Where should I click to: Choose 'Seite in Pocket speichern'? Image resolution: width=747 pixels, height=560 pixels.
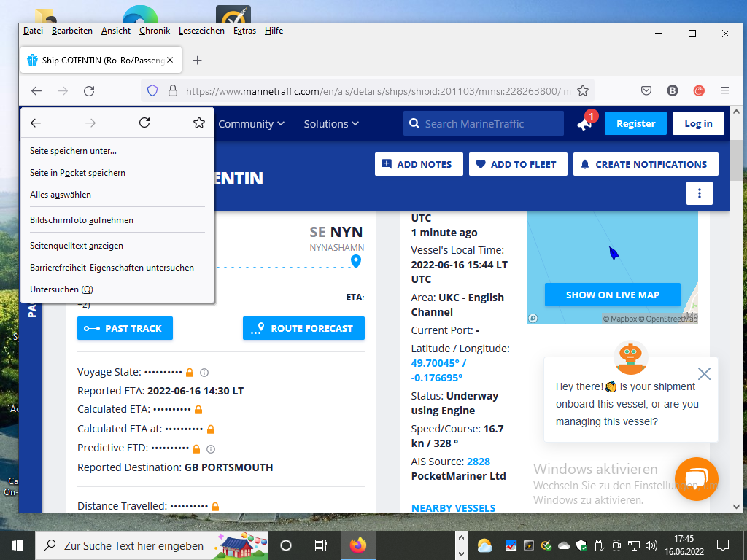[x=117, y=173]
